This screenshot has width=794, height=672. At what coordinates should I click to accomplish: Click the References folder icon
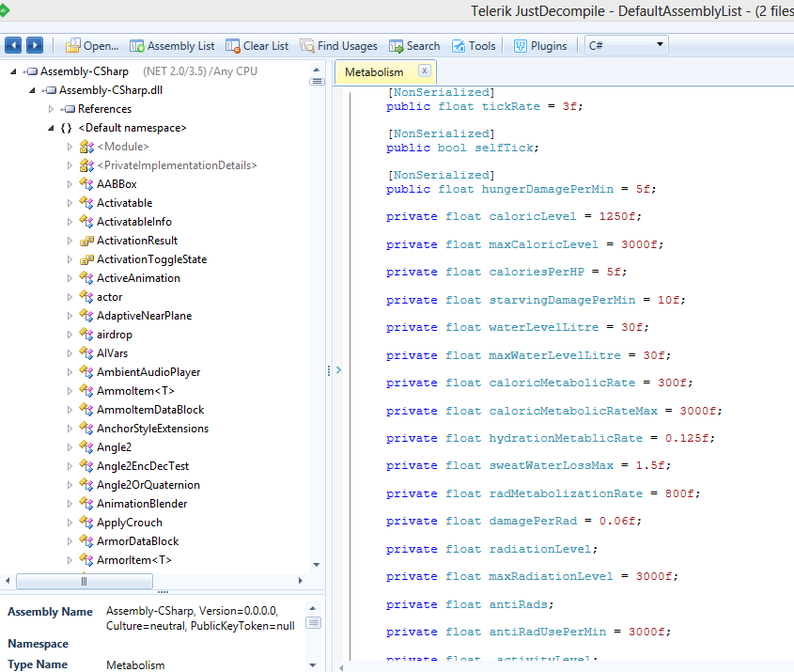pyautogui.click(x=68, y=109)
